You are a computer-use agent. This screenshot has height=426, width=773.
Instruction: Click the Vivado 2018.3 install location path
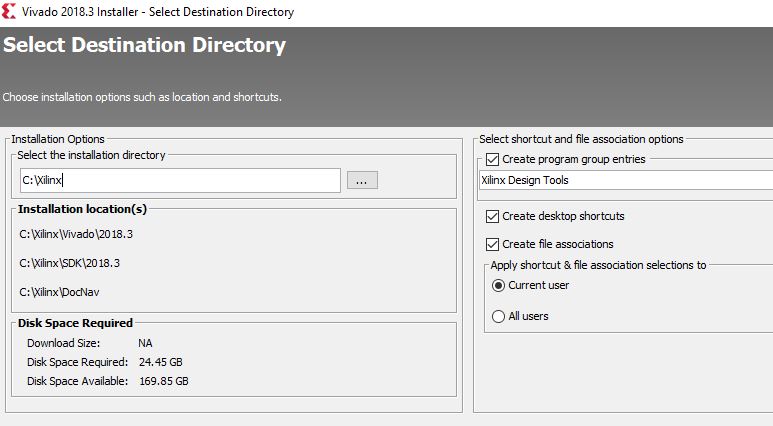pyautogui.click(x=76, y=234)
